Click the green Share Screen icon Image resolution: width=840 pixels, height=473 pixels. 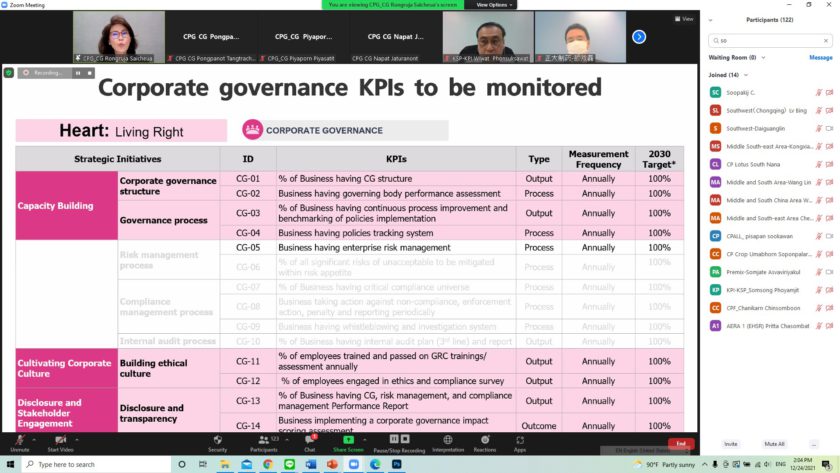[x=348, y=439]
